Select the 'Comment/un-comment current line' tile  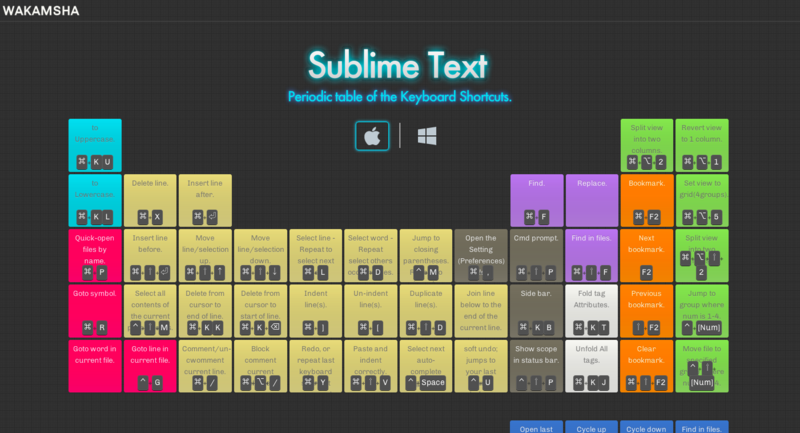205,366
